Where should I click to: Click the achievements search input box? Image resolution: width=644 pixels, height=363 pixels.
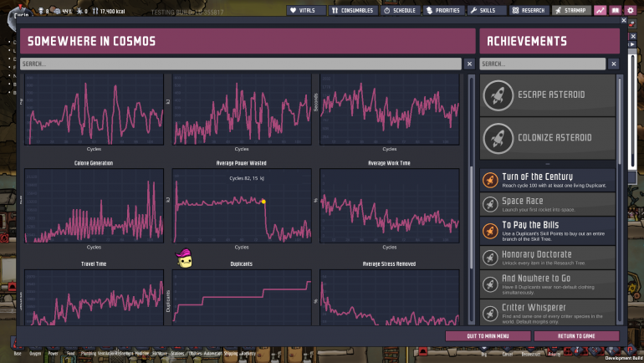pyautogui.click(x=542, y=64)
